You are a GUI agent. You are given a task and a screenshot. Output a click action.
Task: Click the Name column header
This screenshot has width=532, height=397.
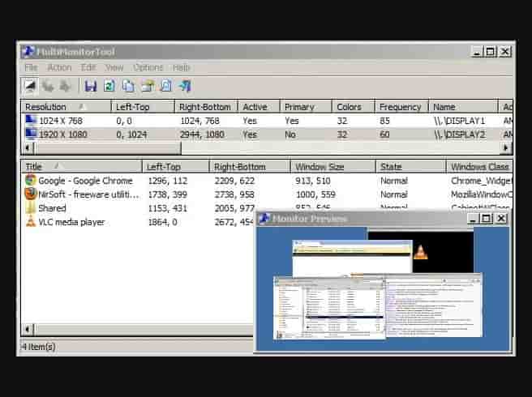point(464,107)
